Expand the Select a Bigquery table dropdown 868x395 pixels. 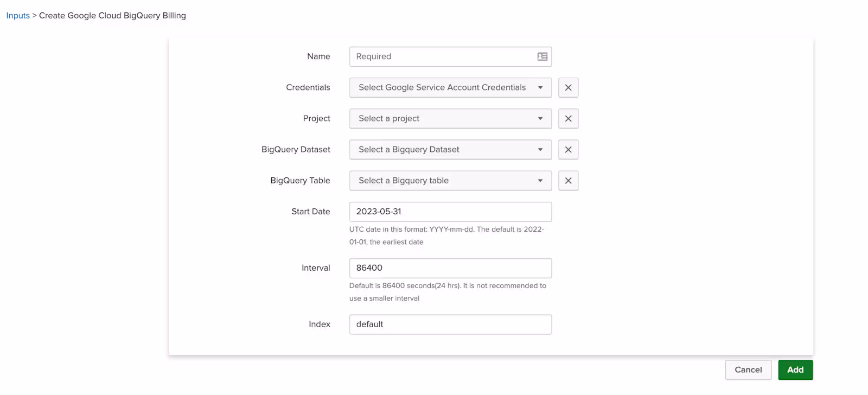(x=450, y=181)
